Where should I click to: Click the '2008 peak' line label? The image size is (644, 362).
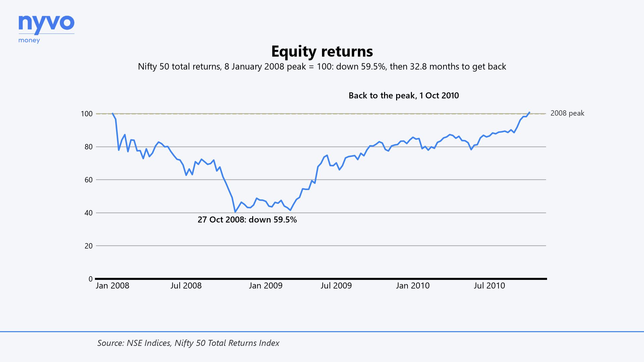coord(567,113)
